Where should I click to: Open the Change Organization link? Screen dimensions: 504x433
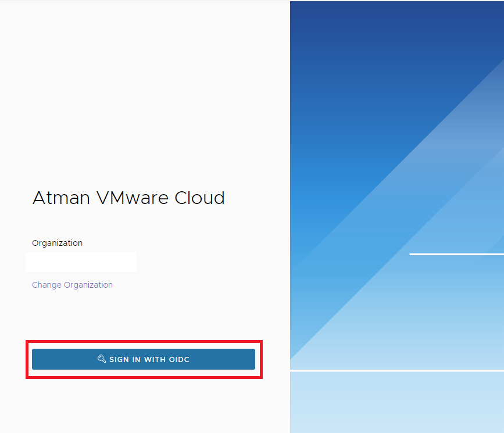72,285
